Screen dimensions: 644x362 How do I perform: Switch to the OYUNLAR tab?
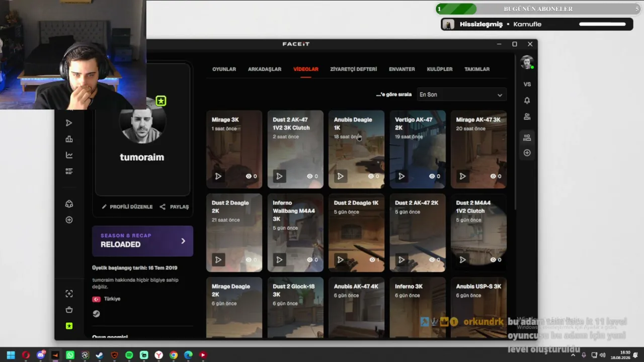tap(224, 69)
